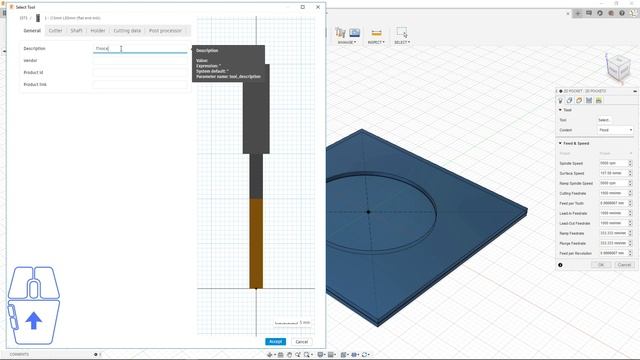The width and height of the screenshot is (640, 360).
Task: Click the Ramp Spindle Speed value field
Action: click(x=613, y=183)
